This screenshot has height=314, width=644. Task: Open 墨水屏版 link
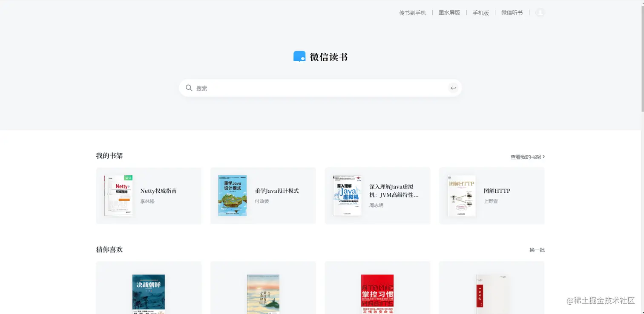pos(449,13)
